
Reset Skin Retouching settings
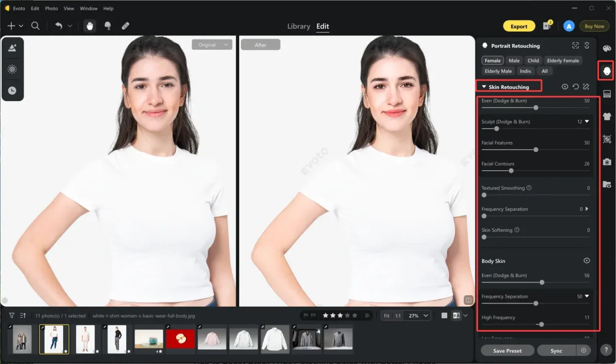tap(575, 87)
